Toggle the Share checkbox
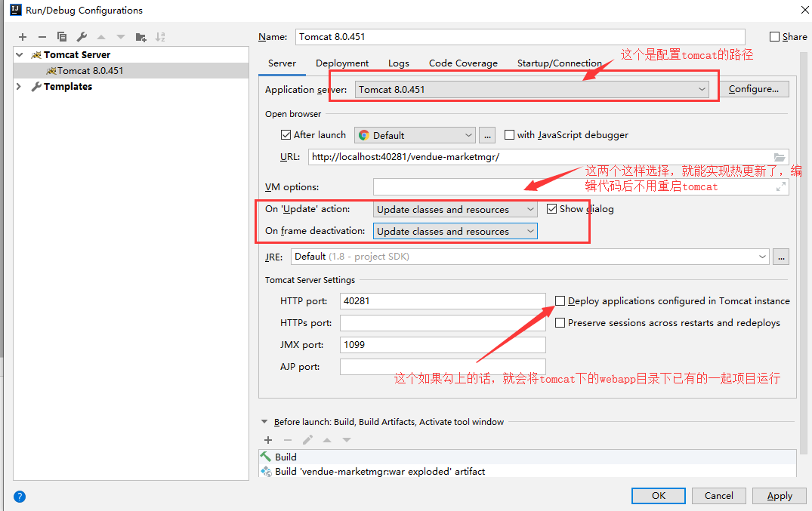 pos(775,37)
